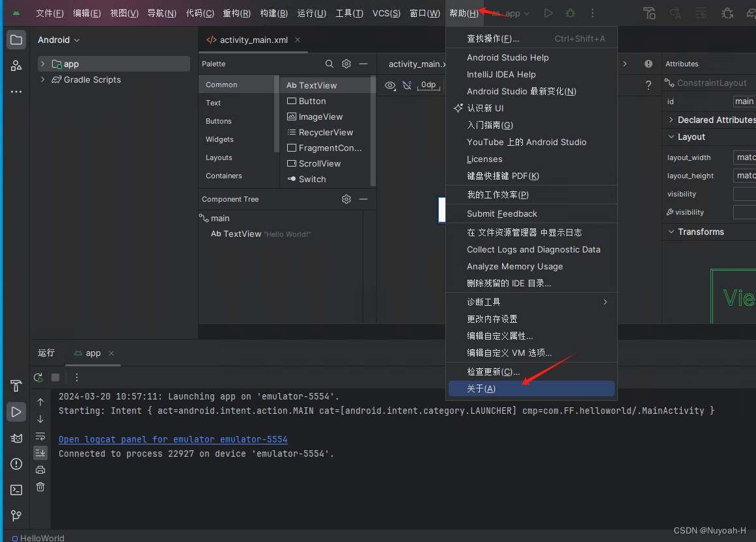This screenshot has width=756, height=542.
Task: Rerun the app in Run panel
Action: click(38, 377)
